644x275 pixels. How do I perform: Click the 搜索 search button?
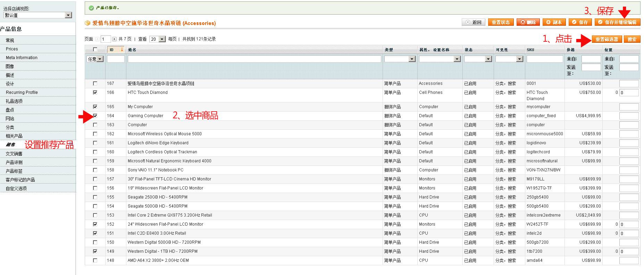coord(632,39)
